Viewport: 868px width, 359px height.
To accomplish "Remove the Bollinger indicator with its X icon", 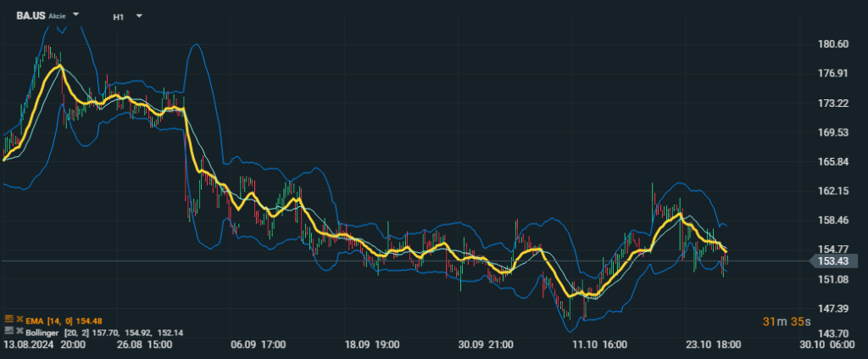I will [19, 332].
